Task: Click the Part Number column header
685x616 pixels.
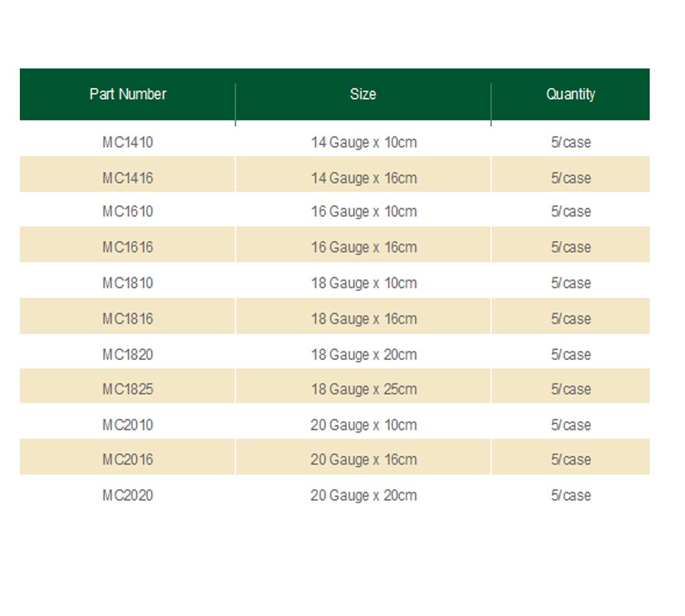Action: 128,94
